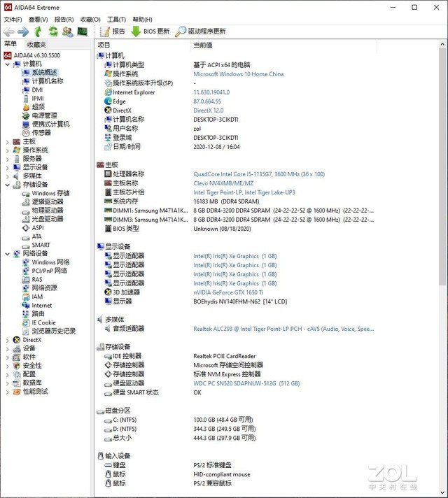Expand the 多媒体 tree node
448x498 pixels.
tap(7, 176)
